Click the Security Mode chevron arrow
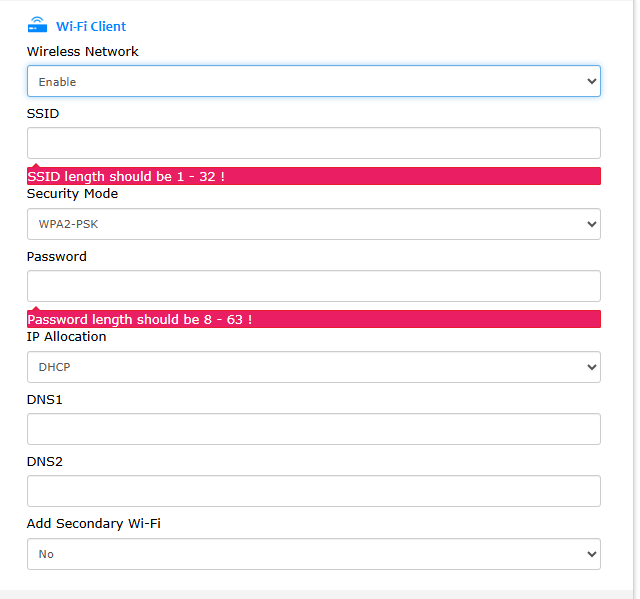640x599 pixels. pyautogui.click(x=591, y=224)
